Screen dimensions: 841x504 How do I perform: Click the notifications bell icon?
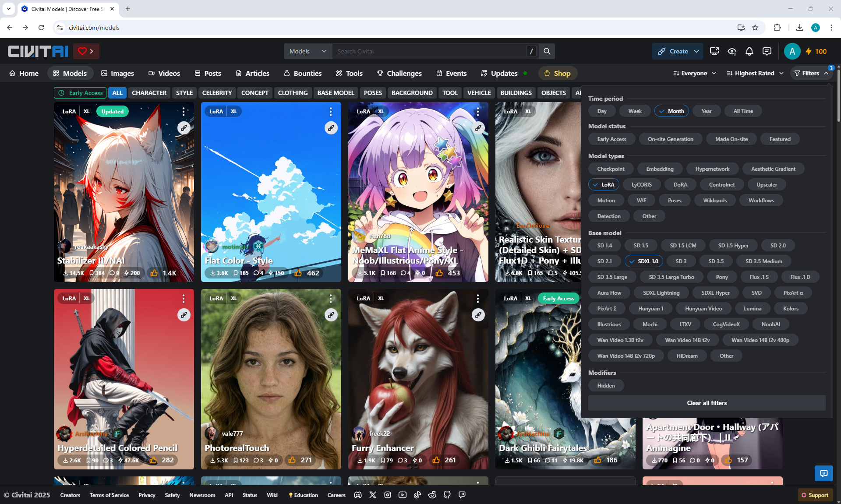(x=749, y=51)
